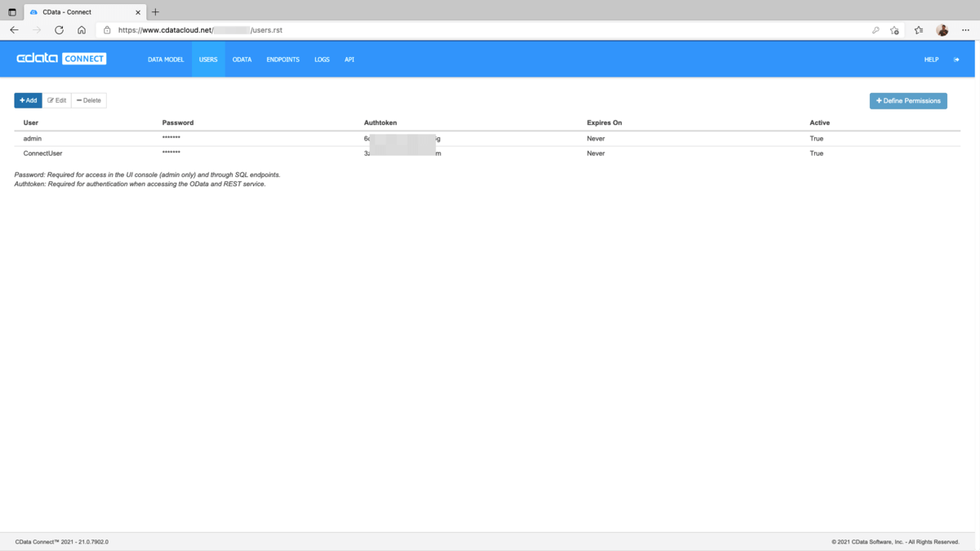Click the Password requirement note text
The image size is (980, 551).
tap(147, 175)
